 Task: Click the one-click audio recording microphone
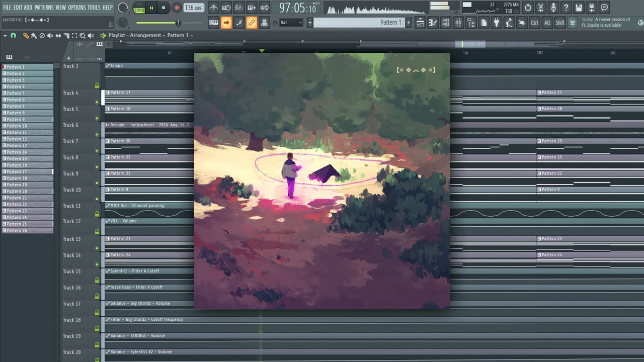coord(553,8)
